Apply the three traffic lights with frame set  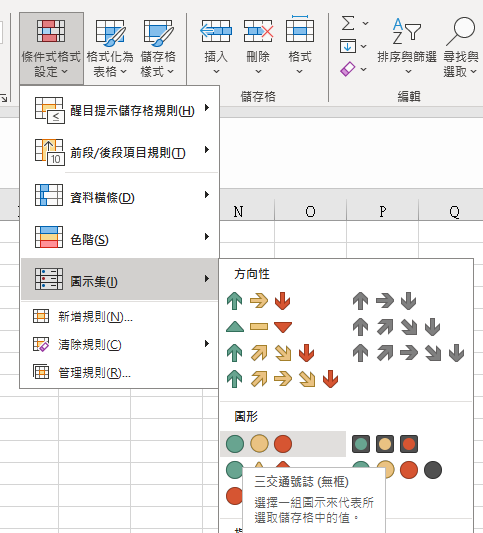tap(385, 444)
